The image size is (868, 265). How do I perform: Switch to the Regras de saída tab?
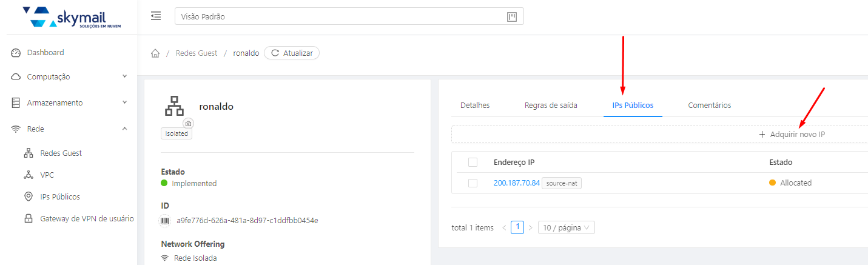pos(551,106)
